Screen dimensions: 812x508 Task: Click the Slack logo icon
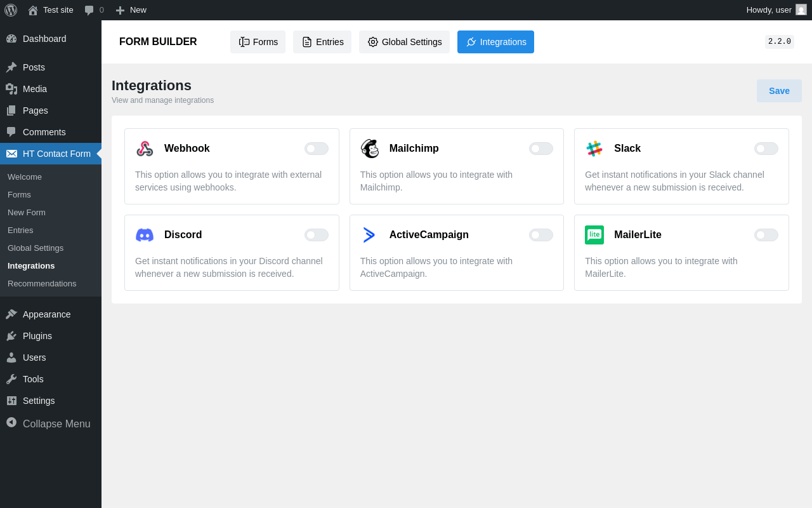pos(594,149)
